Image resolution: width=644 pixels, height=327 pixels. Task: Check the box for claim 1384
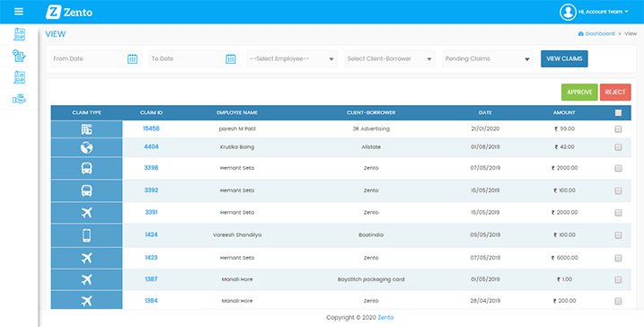coord(618,301)
